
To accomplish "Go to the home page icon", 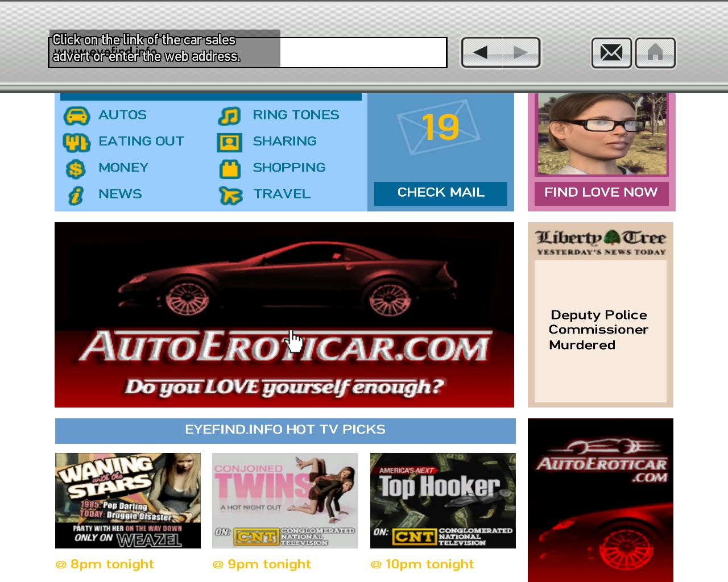I will click(x=655, y=53).
